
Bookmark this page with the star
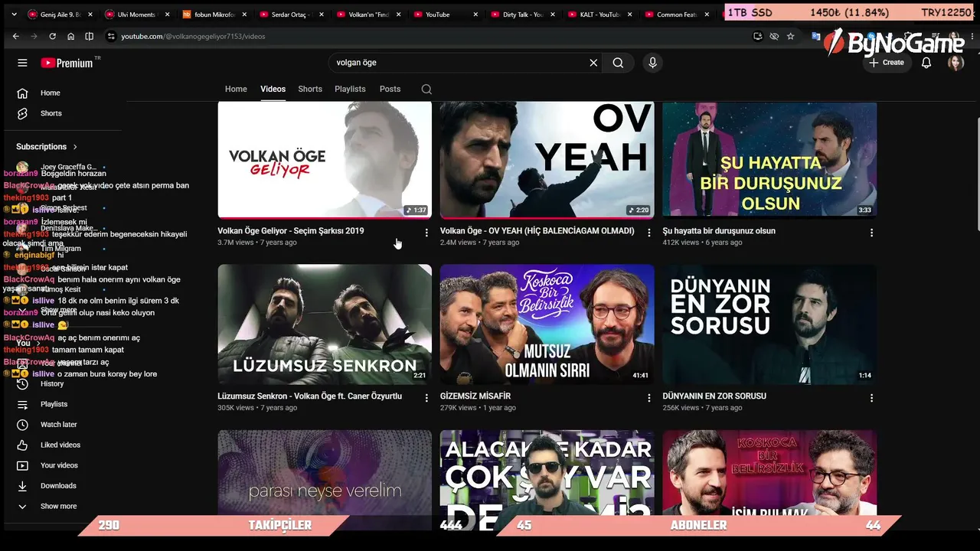790,36
